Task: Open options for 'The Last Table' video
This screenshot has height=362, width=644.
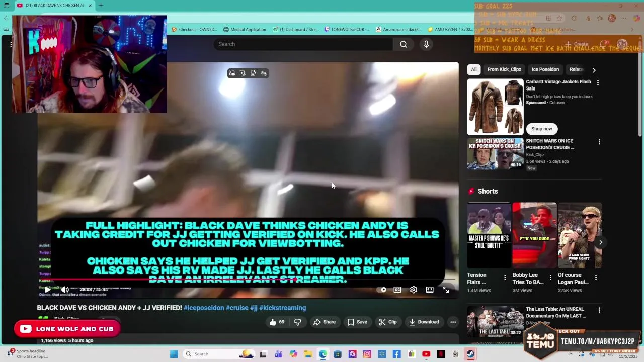Action: [x=599, y=310]
